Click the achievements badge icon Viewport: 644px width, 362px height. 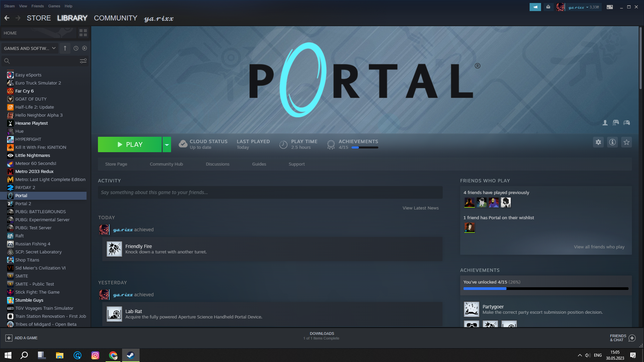(331, 144)
